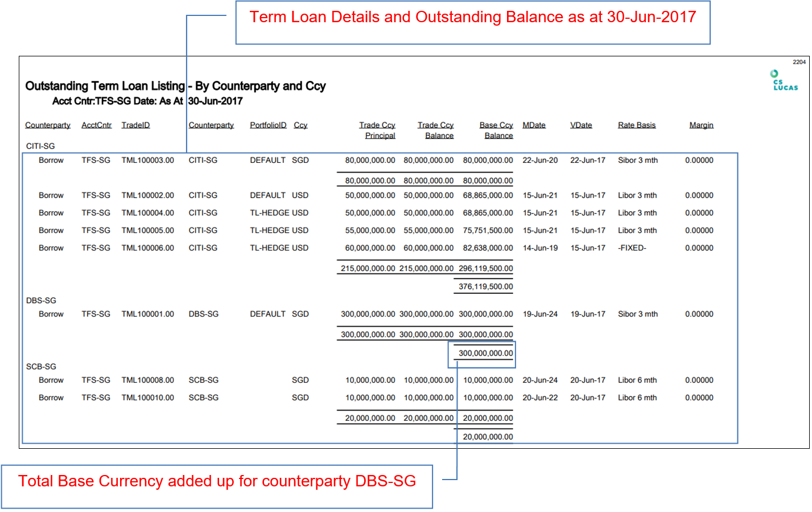Screen dimensions: 812x512
Task: Select the Rate Basis column header
Action: (637, 125)
